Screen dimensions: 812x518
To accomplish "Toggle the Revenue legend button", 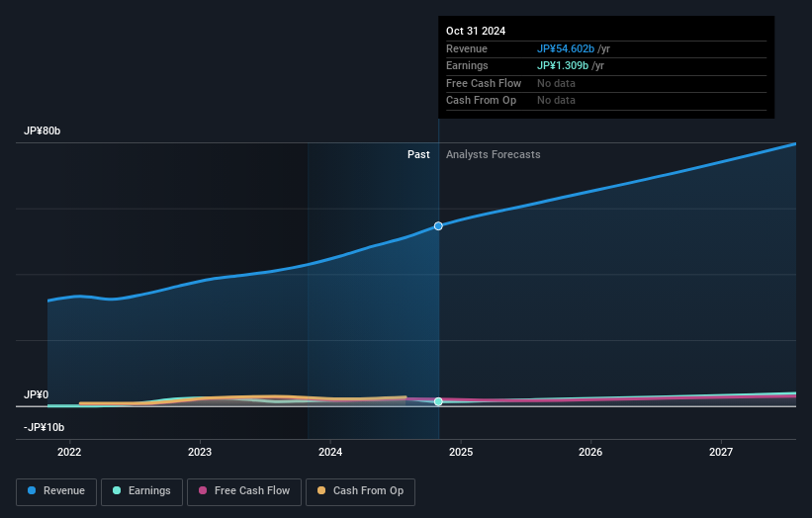I will [x=56, y=491].
